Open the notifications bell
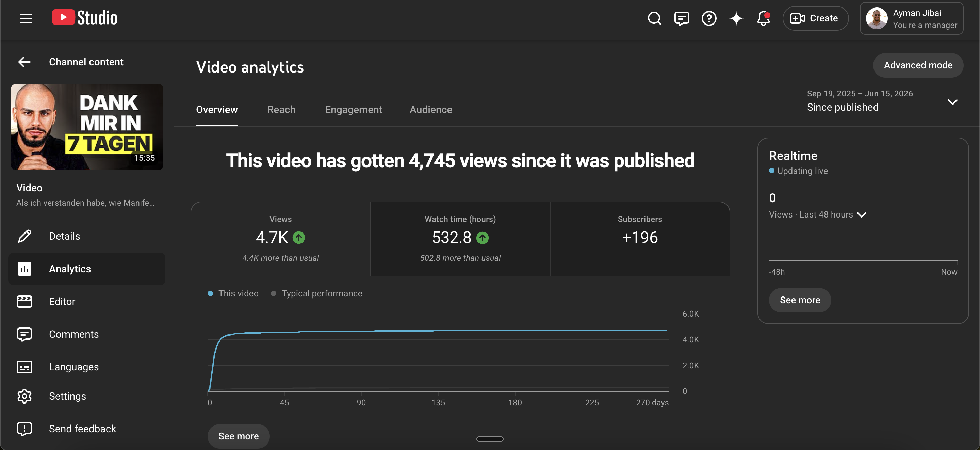This screenshot has width=980, height=450. 764,18
